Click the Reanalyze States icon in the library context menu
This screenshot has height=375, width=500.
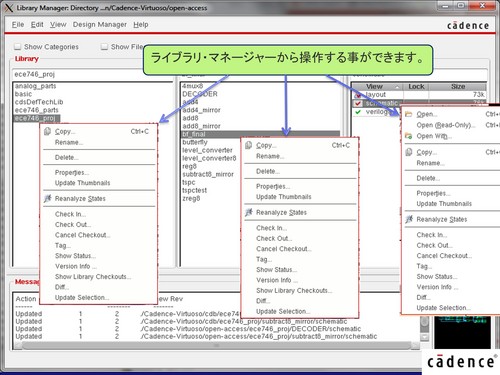pos(47,198)
